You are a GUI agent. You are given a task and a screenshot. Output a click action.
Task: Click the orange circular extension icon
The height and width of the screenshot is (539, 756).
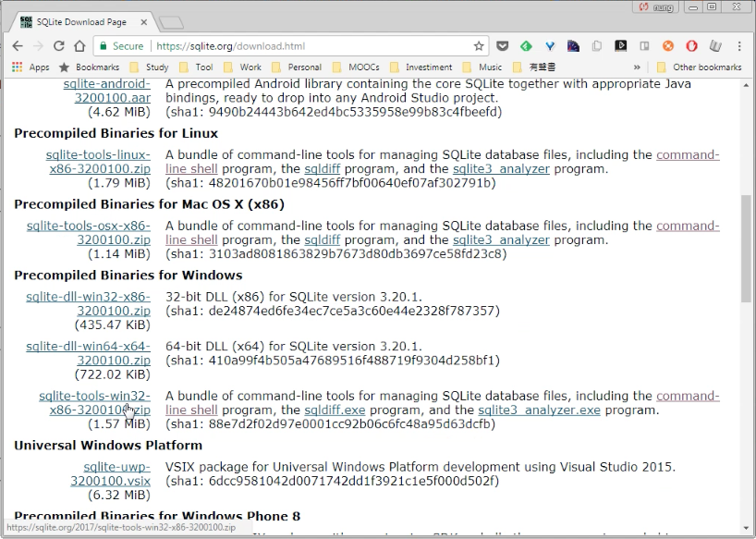668,46
